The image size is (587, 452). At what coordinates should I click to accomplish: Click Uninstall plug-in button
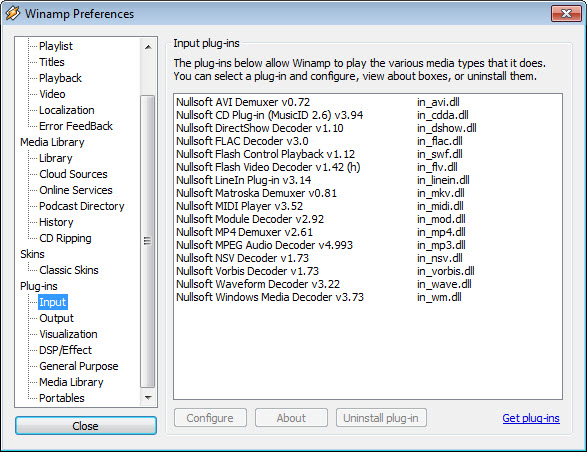coord(381,418)
